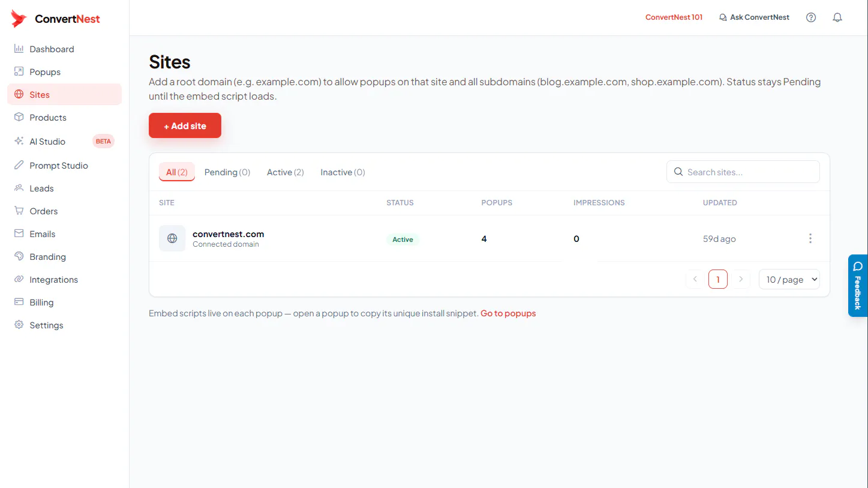Viewport: 868px width, 488px height.
Task: Click the help question mark icon
Action: (811, 17)
